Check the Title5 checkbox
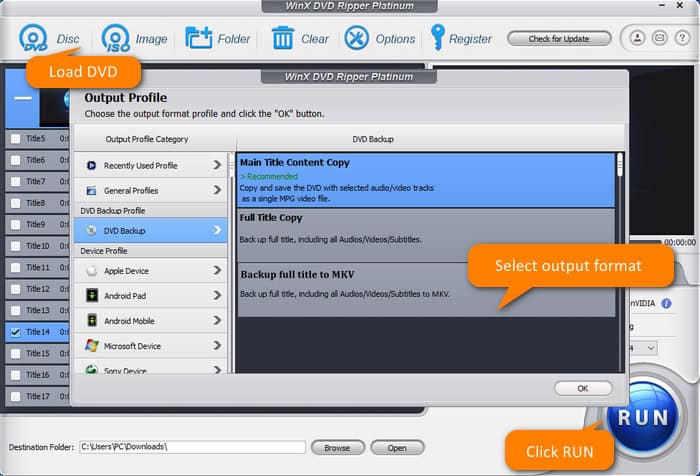The height and width of the screenshot is (476, 700). tap(16, 139)
